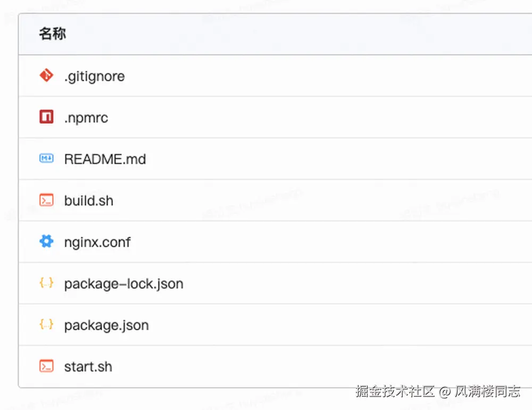Open the README.md file
Image resolution: width=532 pixels, height=410 pixels.
[105, 159]
